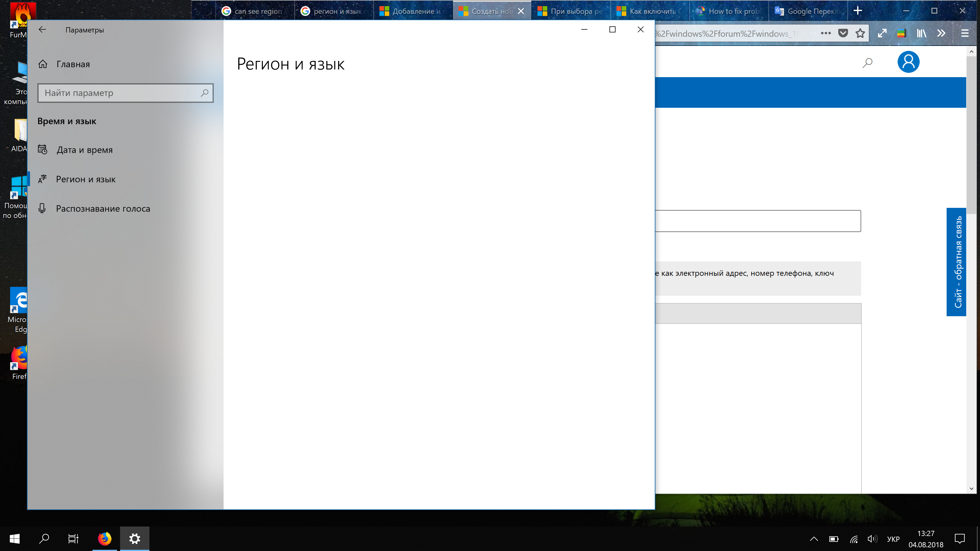Open Регион и язык settings
The image size is (980, 551).
85,178
